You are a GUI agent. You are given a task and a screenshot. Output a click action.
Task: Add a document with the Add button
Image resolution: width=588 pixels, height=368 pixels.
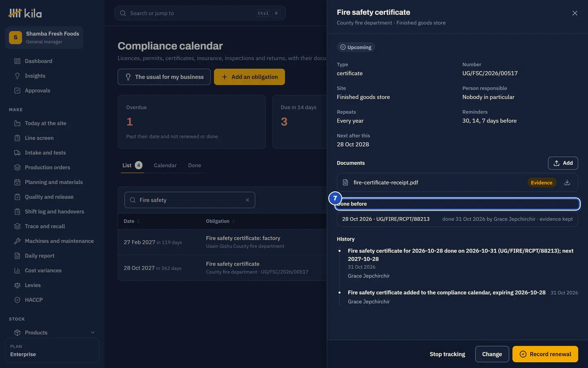pos(563,163)
